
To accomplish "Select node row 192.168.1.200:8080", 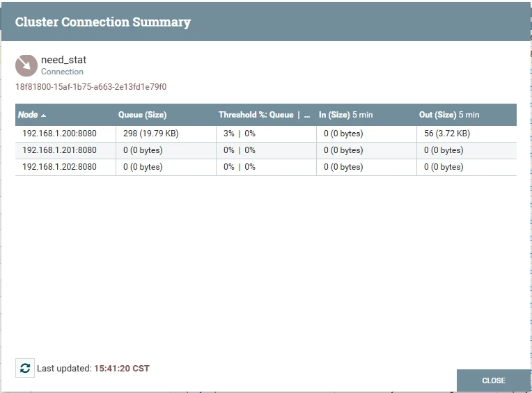I will pyautogui.click(x=266, y=134).
